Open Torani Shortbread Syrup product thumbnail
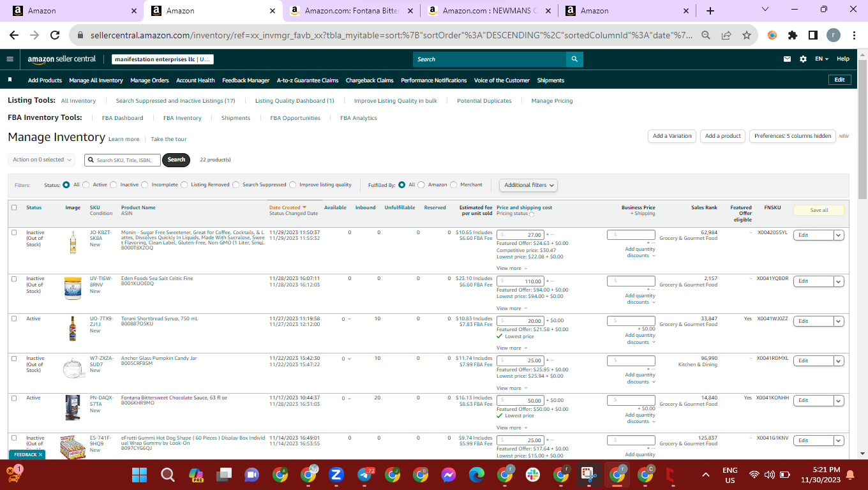This screenshot has height=490, width=868. 73,329
